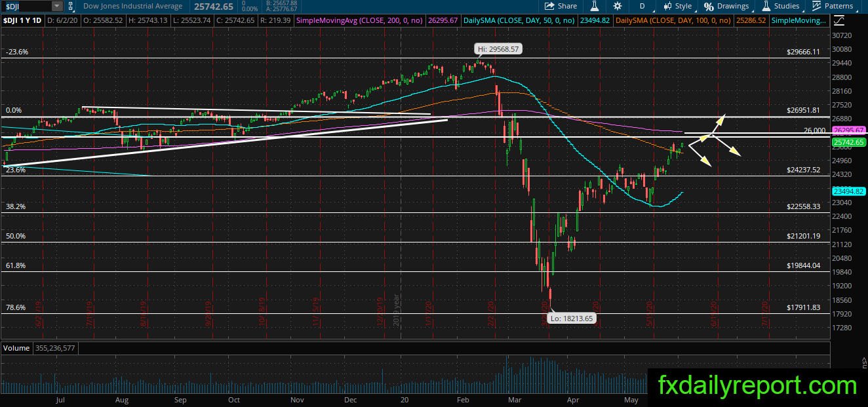Click the $22558.33 Fibonacci price label

tap(804, 206)
